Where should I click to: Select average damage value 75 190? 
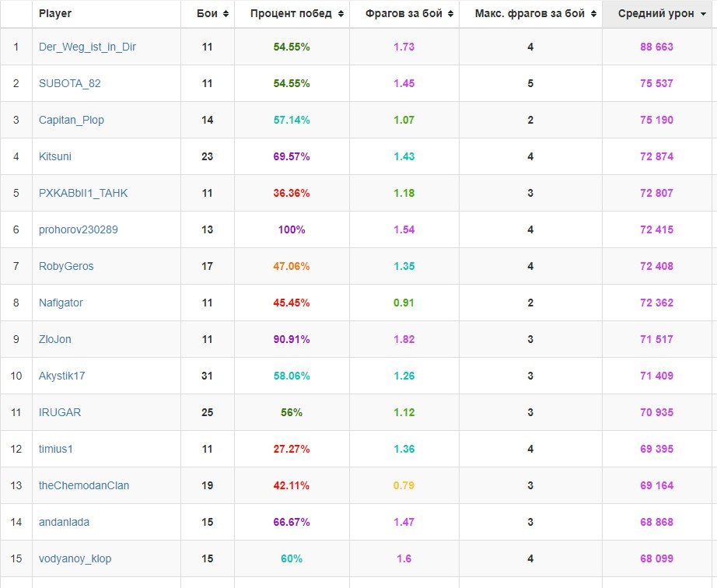(656, 121)
